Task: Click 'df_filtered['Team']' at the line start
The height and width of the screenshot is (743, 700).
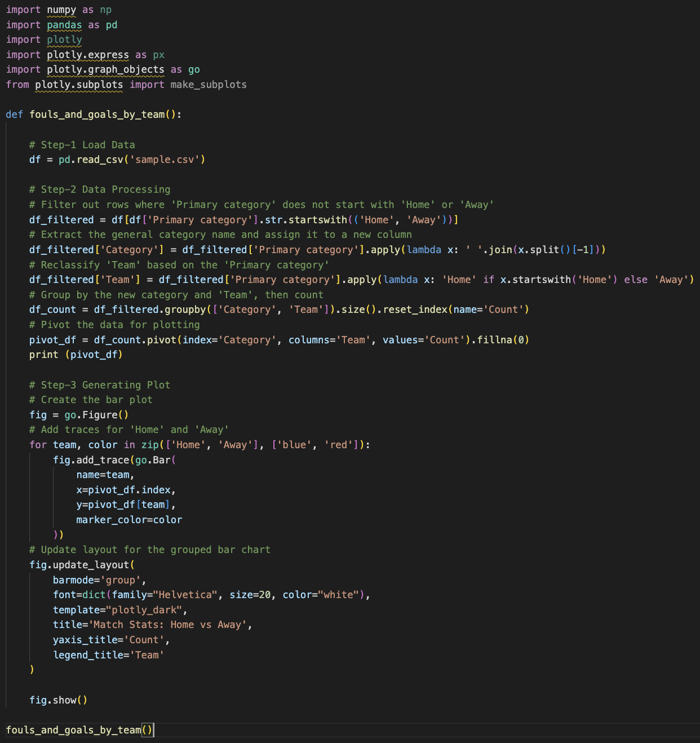Action: click(85, 280)
